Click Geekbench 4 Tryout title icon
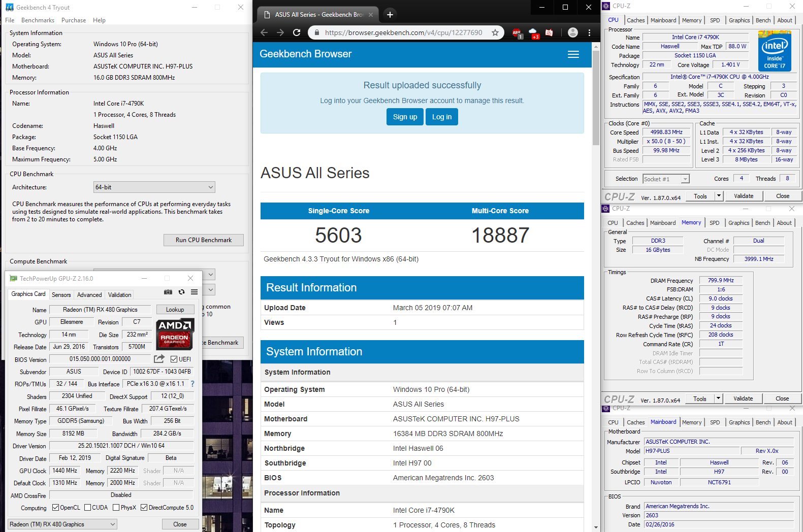This screenshot has width=803, height=532. click(10, 7)
